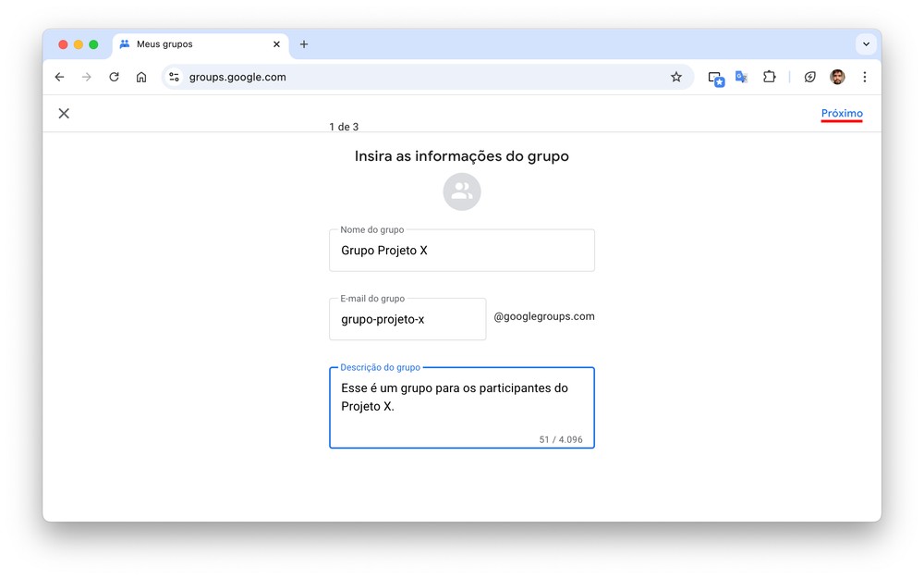Open a new browser tab
The height and width of the screenshot is (578, 924).
click(304, 44)
